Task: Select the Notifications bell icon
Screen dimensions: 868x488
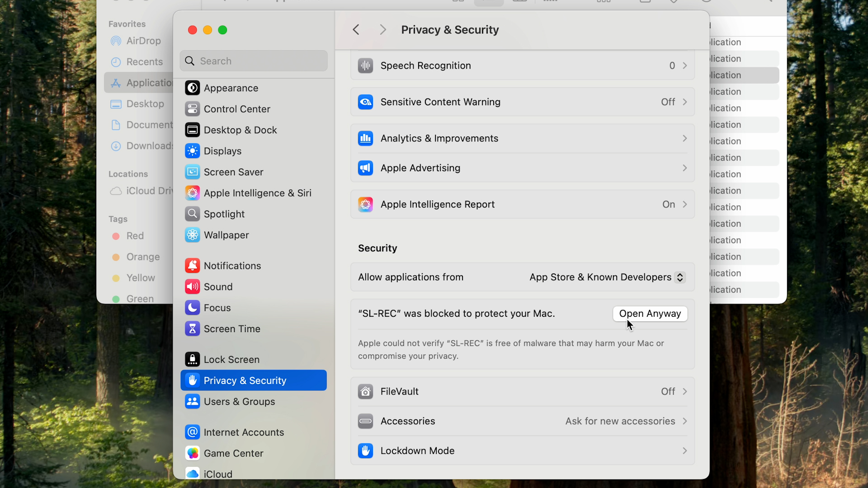Action: tap(192, 266)
